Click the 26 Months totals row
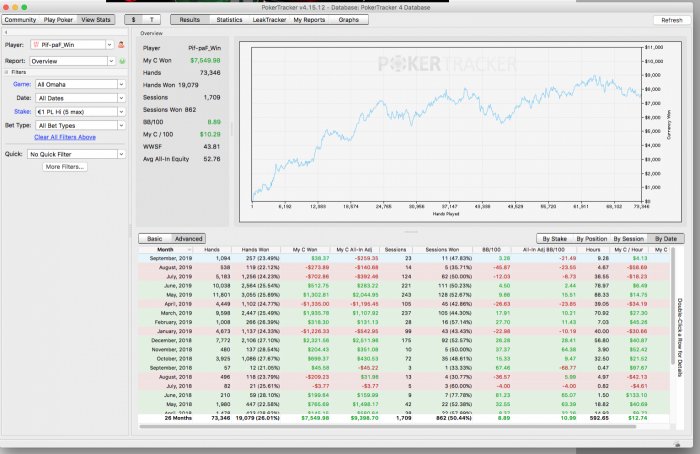This screenshot has width=700, height=454. pos(404,418)
